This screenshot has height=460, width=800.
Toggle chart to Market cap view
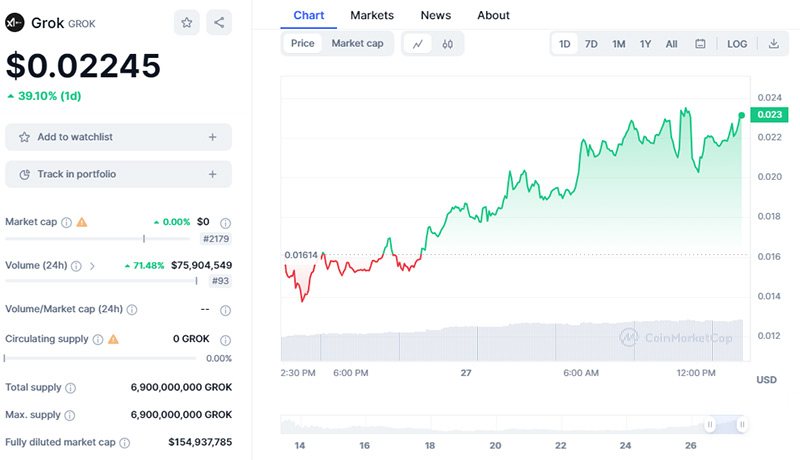[x=357, y=44]
